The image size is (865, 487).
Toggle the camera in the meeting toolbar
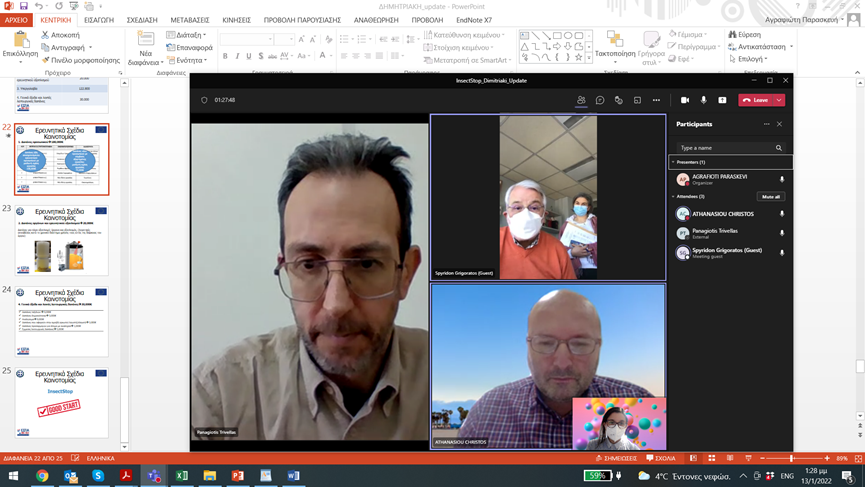[685, 100]
